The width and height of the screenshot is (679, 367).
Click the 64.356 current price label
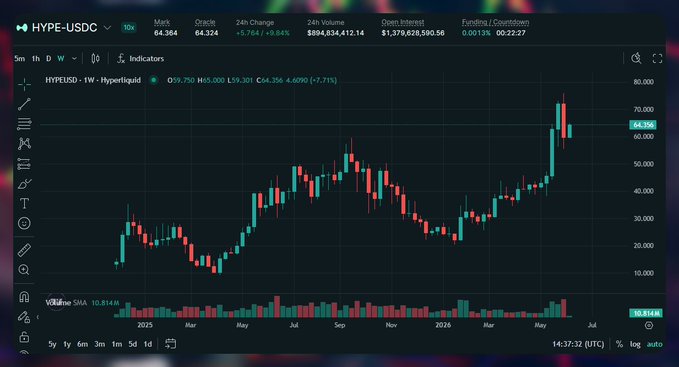tap(643, 125)
